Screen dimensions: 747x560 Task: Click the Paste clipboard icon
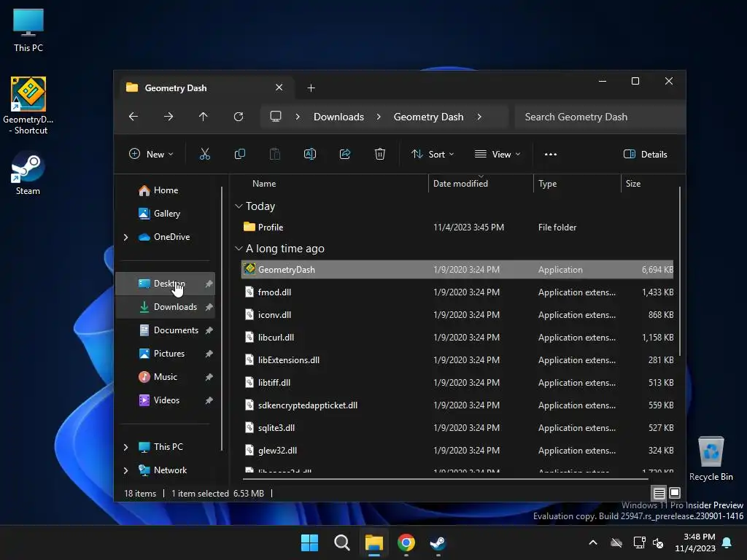[275, 154]
